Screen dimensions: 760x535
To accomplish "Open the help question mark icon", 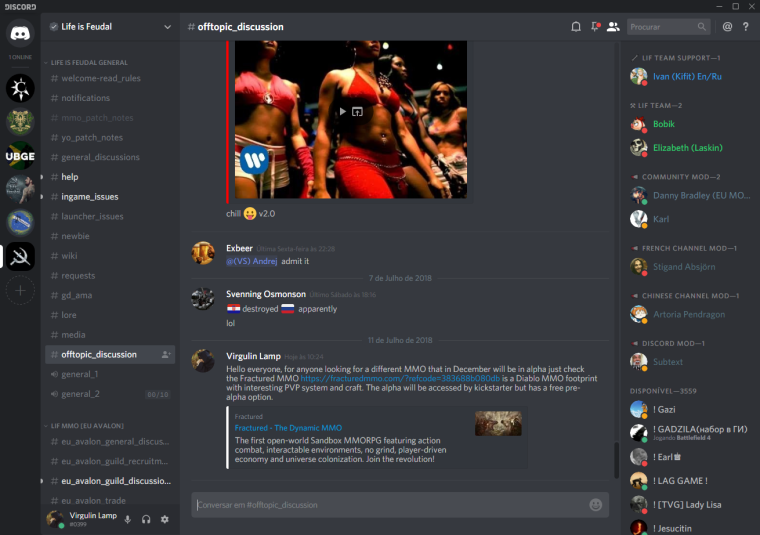I will click(745, 27).
